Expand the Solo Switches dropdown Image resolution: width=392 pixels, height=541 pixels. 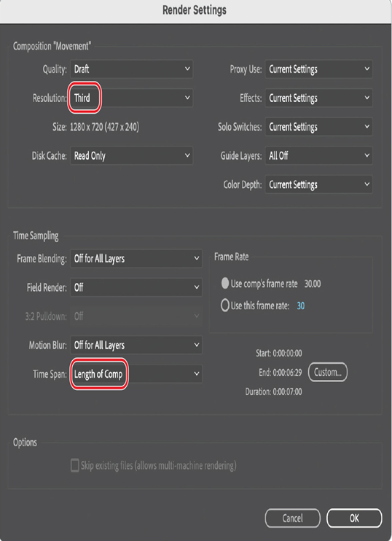tap(318, 127)
